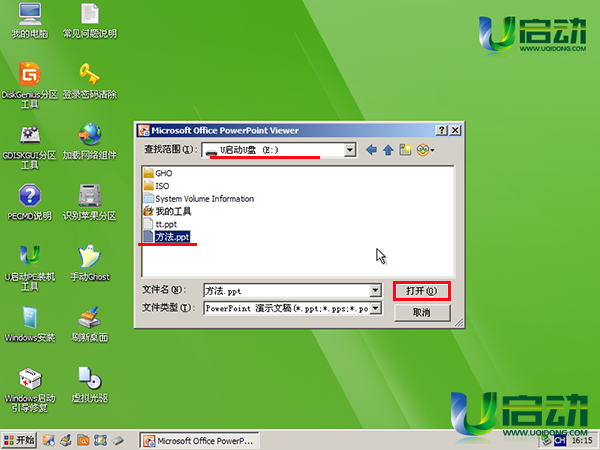Click the dialog help question-mark button
The image size is (600, 450).
tap(442, 130)
